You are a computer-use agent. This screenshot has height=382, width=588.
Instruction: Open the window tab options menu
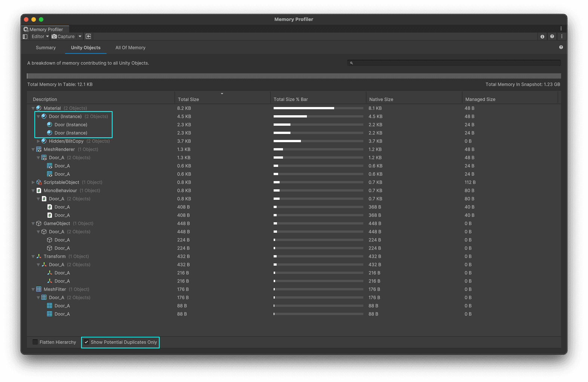pyautogui.click(x=561, y=28)
